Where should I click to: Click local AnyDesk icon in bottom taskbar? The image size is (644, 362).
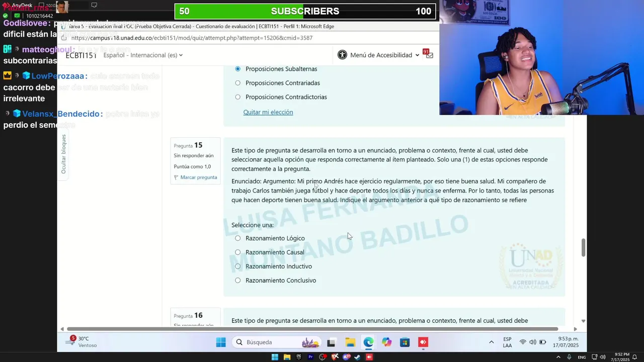click(369, 357)
